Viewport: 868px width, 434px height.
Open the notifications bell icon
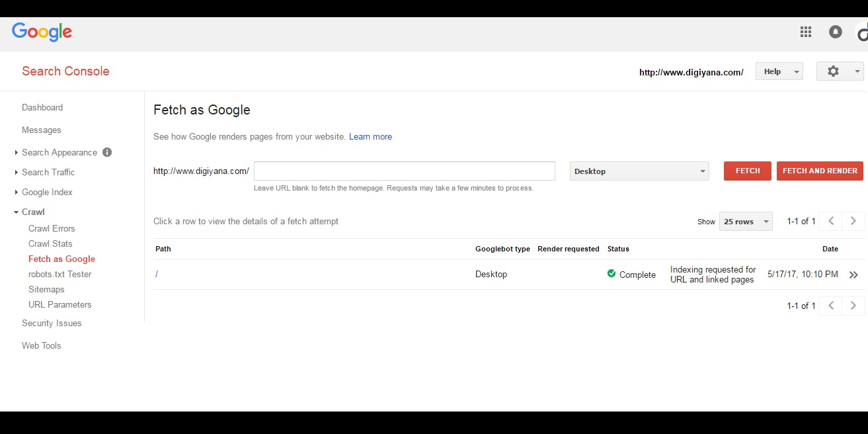click(x=836, y=32)
